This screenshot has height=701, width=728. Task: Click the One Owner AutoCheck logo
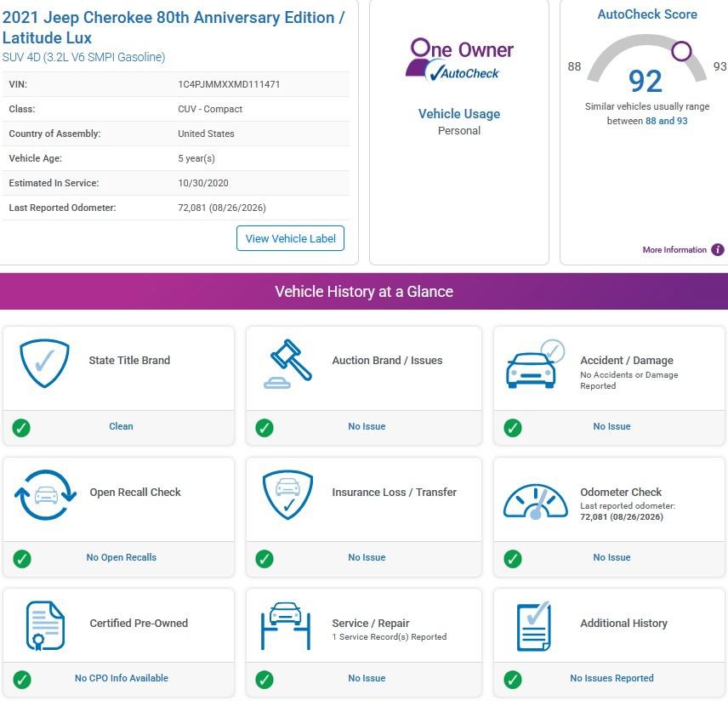(x=459, y=60)
